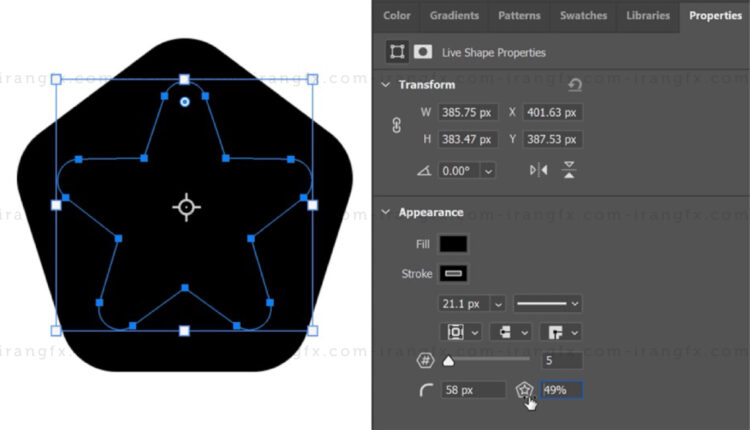
Task: Click the number of sides icon
Action: [x=424, y=360]
